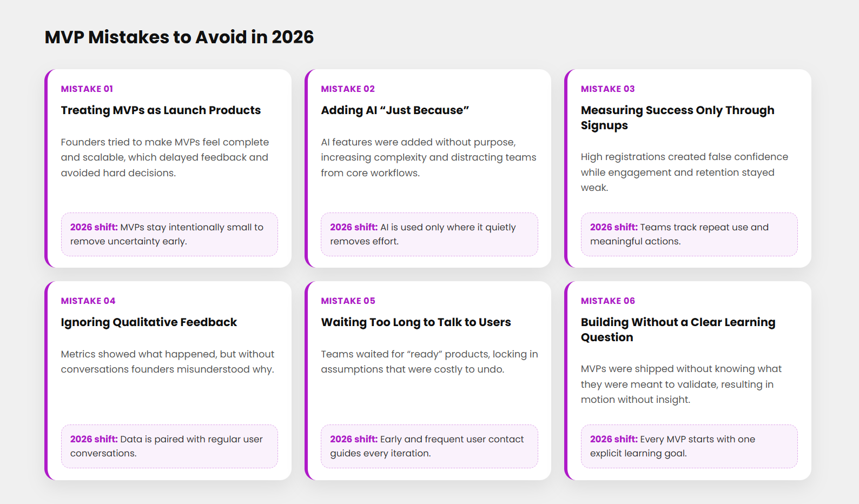Select the MISTAKE 05 label
The height and width of the screenshot is (504, 859).
[x=348, y=301]
